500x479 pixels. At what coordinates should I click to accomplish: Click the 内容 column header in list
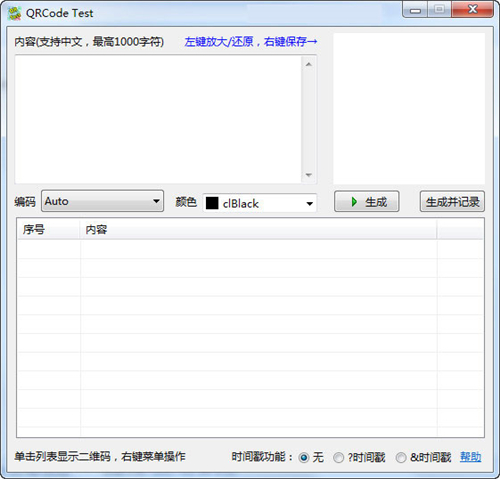(258, 229)
